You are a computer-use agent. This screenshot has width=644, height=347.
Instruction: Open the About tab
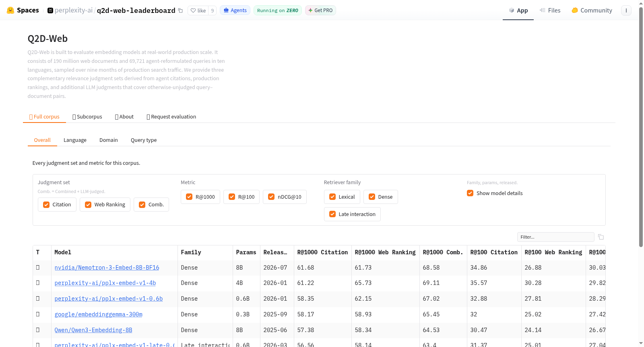tap(124, 117)
